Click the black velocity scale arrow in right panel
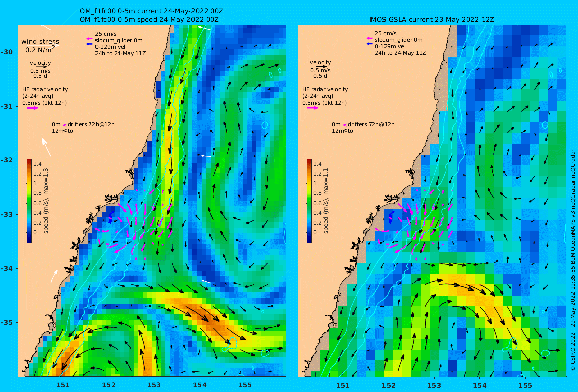Viewport: 578px width, 392px height. tap(322, 67)
